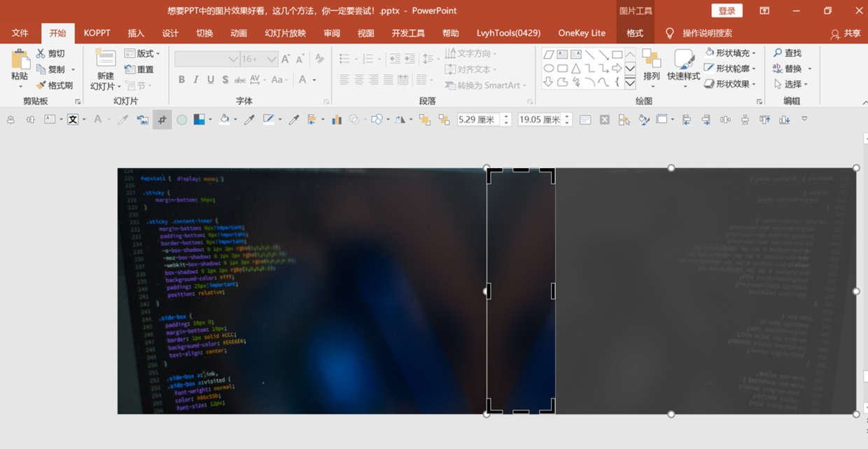
Task: Select the oval shape in shapes gallery
Action: (x=549, y=69)
